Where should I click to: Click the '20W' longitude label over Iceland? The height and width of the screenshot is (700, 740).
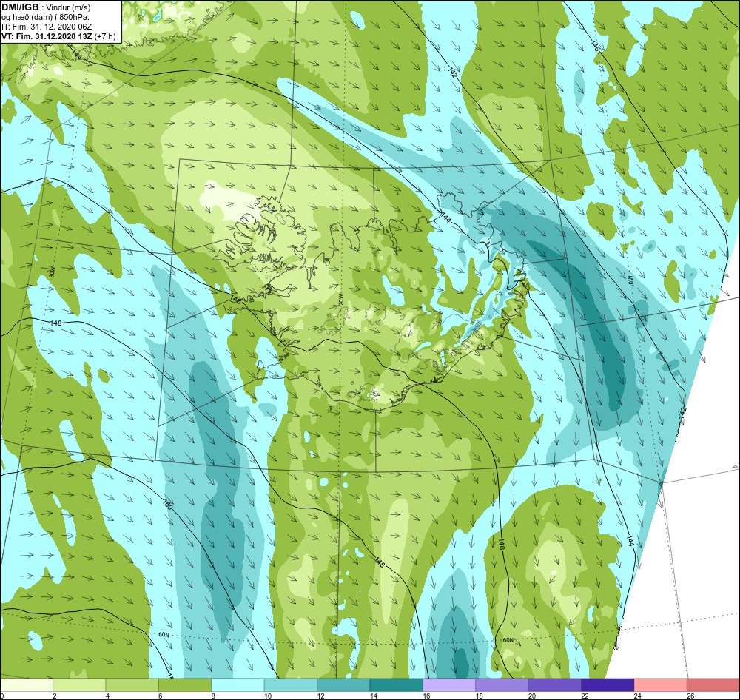340,300
